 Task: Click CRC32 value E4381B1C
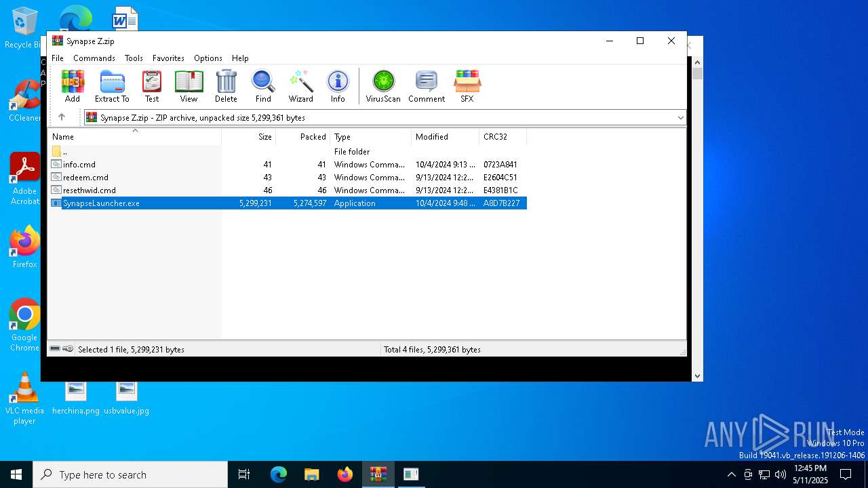click(x=500, y=190)
